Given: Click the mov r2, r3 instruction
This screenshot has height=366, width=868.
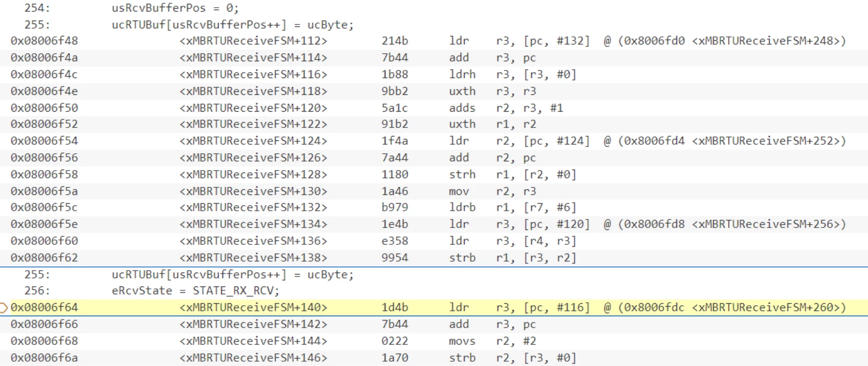Looking at the screenshot, I should tap(493, 192).
